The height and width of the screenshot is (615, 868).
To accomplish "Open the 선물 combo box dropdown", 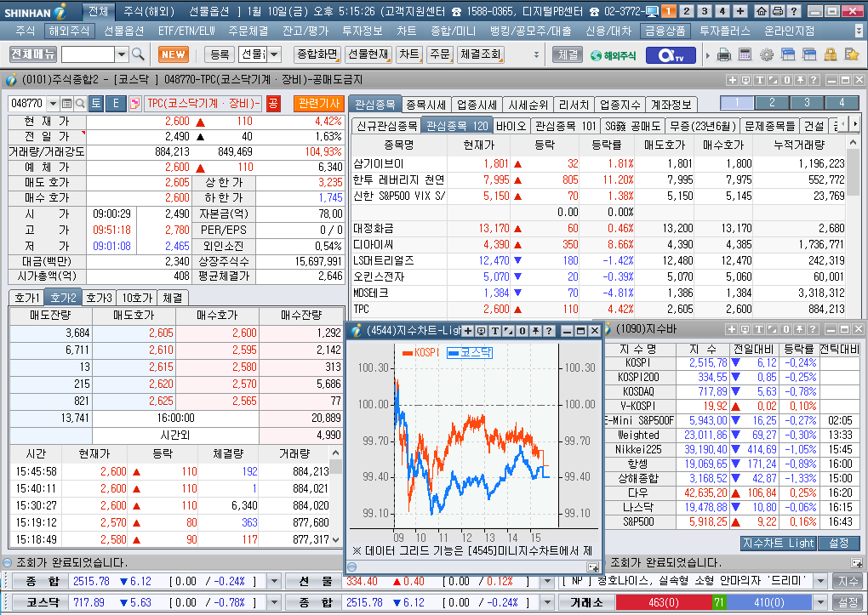I will point(275,54).
